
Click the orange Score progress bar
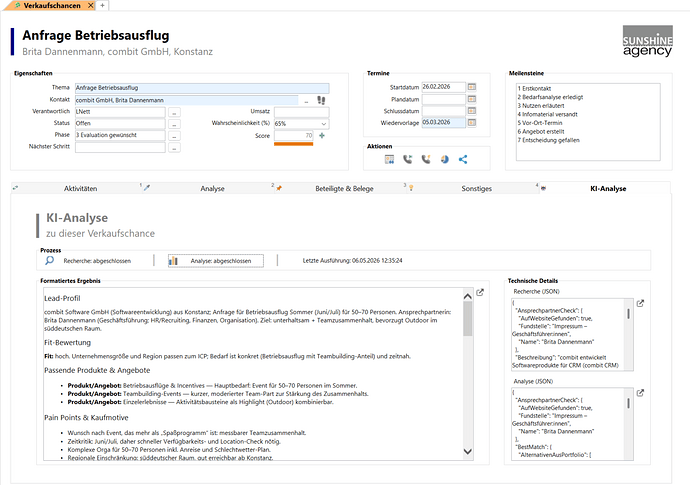(x=294, y=144)
